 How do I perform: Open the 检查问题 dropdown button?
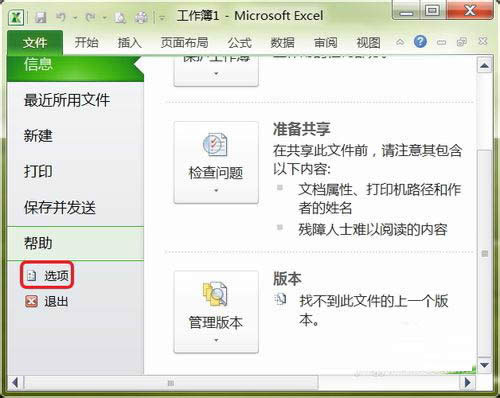tap(216, 162)
